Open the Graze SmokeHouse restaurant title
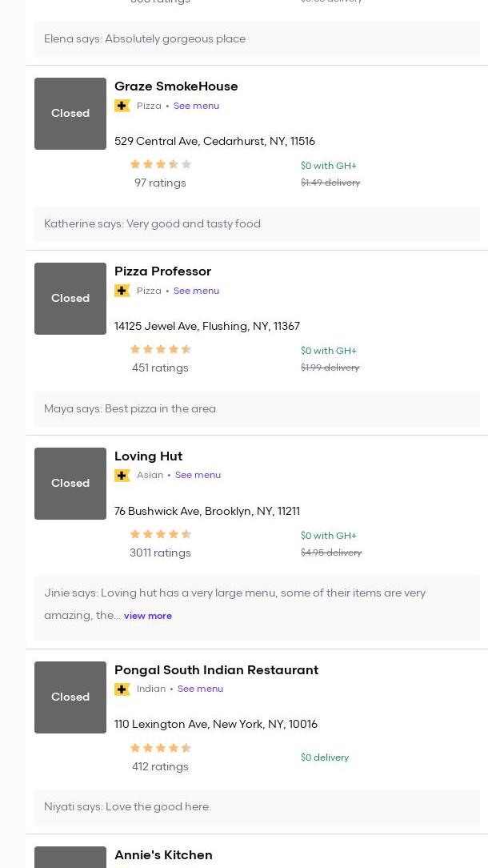The width and height of the screenshot is (488, 868). 176,86
